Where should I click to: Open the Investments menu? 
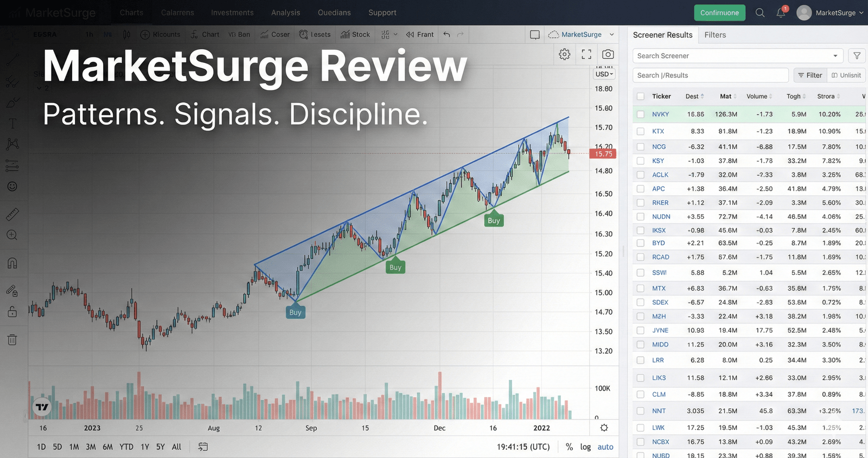click(232, 12)
